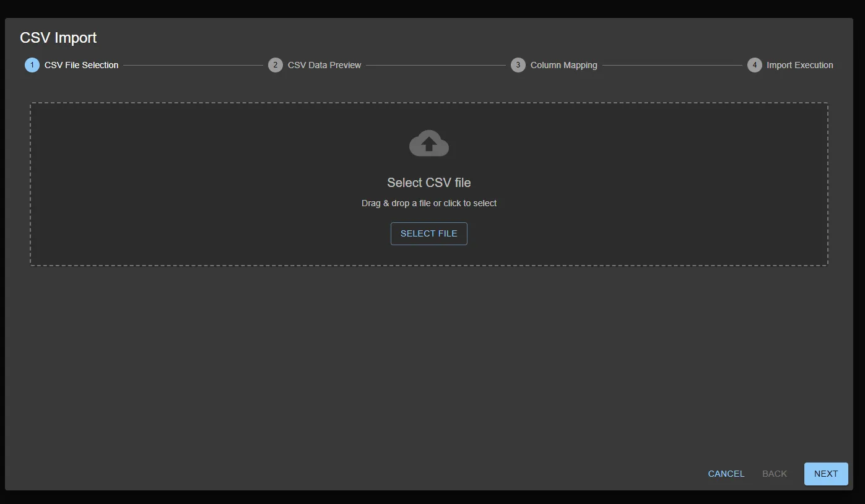This screenshot has height=504, width=865.
Task: Click the "CSV Import" dialog title
Action: click(x=58, y=38)
